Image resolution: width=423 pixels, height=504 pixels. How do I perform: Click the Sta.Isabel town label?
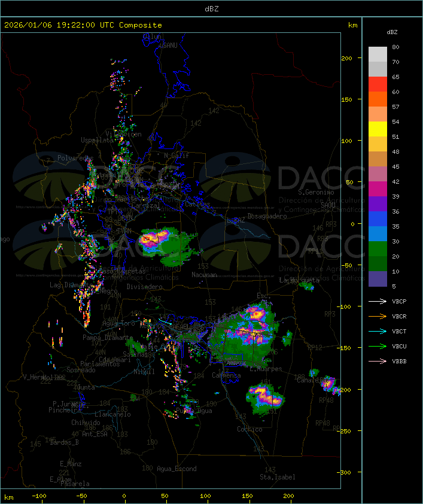(x=277, y=477)
